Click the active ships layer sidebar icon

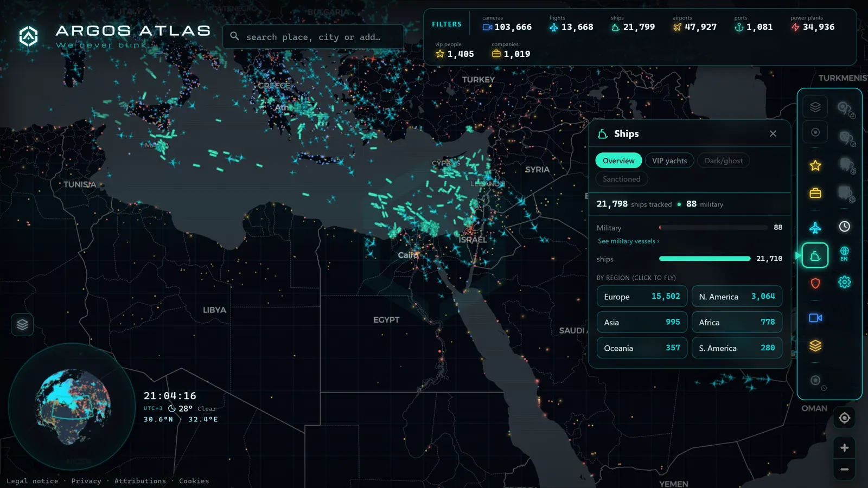pyautogui.click(x=815, y=255)
